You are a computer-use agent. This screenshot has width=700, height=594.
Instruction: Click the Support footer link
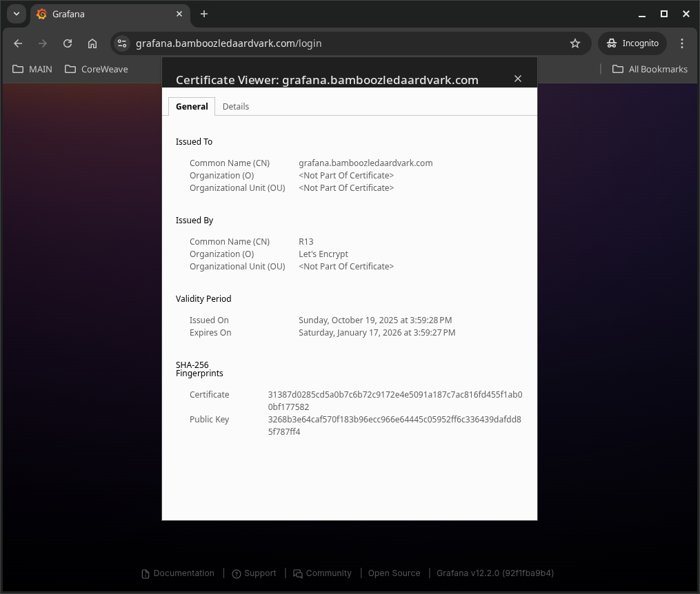click(x=254, y=573)
